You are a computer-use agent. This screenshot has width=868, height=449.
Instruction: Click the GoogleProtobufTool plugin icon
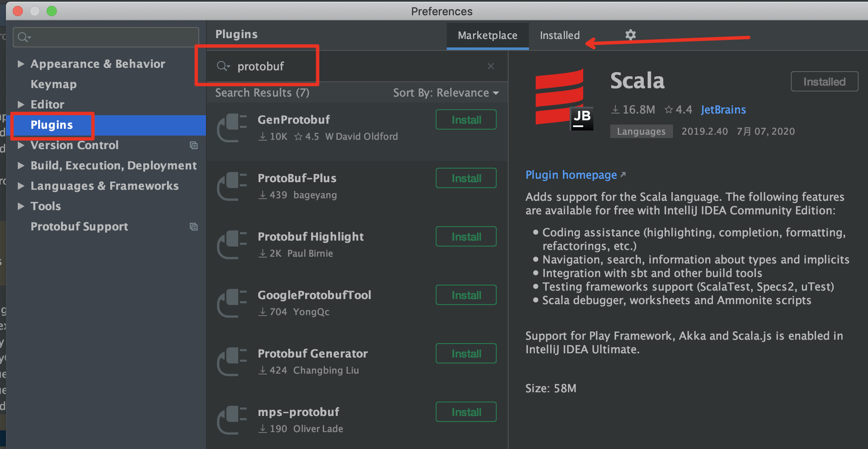click(232, 303)
